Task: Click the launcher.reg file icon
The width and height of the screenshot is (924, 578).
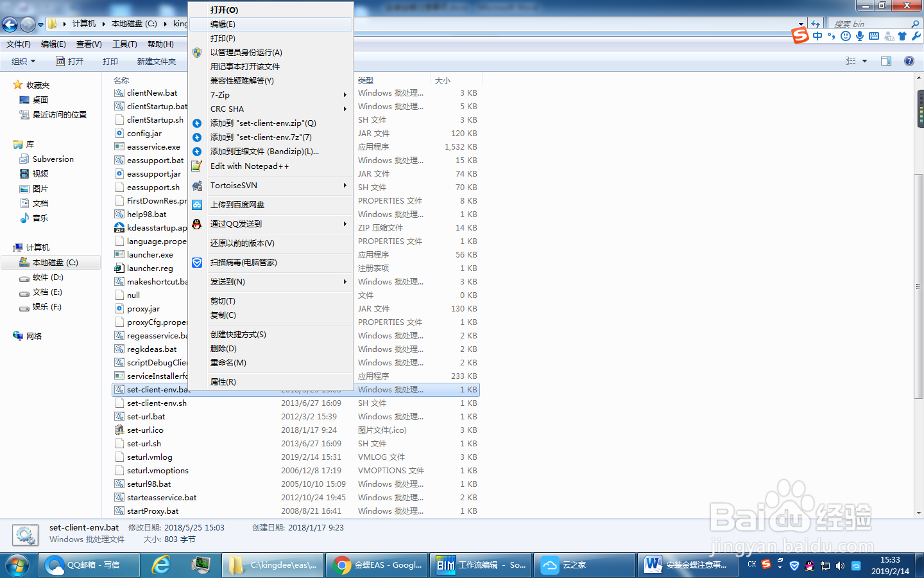Action: [x=119, y=268]
